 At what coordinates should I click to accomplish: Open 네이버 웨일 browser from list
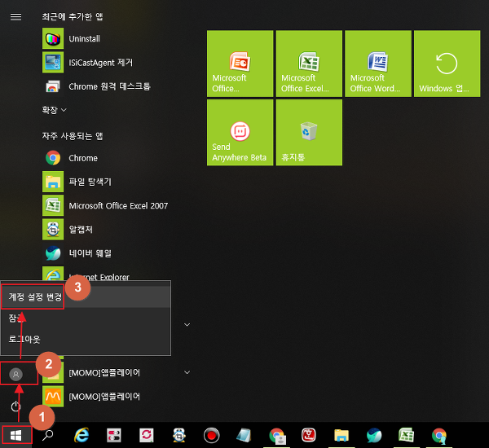(106, 253)
